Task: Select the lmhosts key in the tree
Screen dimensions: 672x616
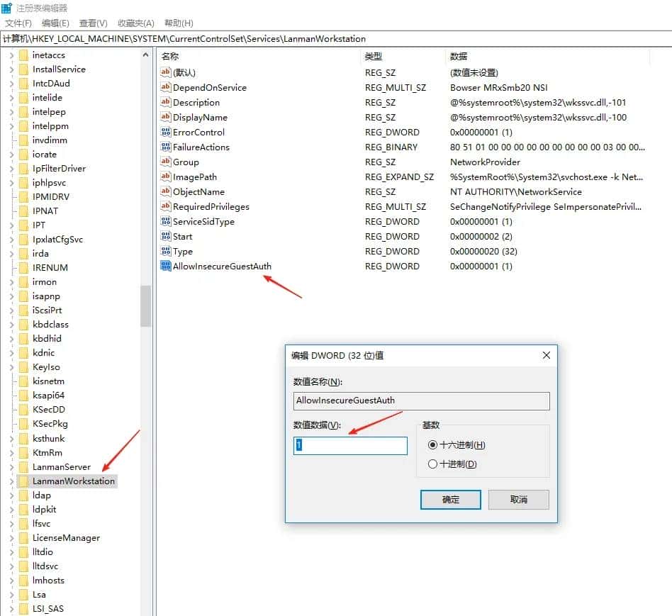Action: tap(48, 581)
